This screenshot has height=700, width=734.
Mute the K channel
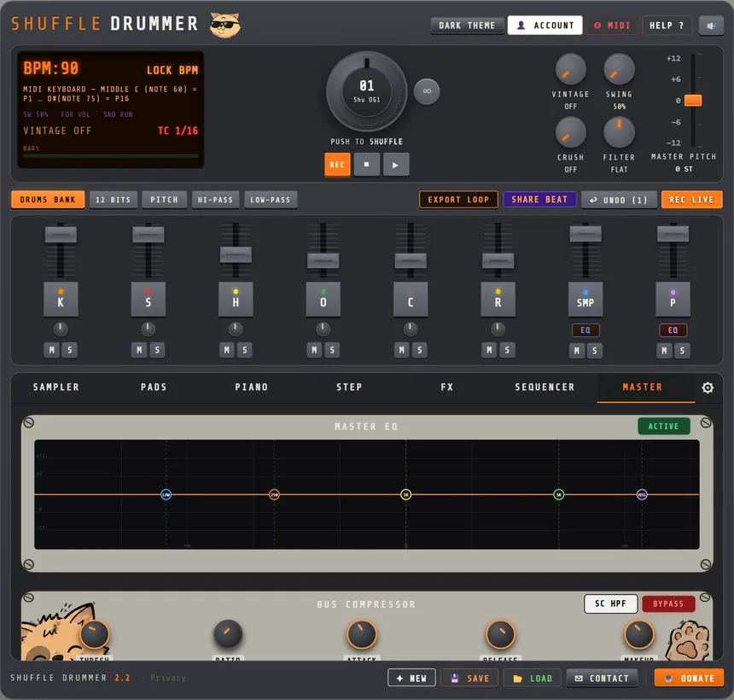pyautogui.click(x=52, y=350)
